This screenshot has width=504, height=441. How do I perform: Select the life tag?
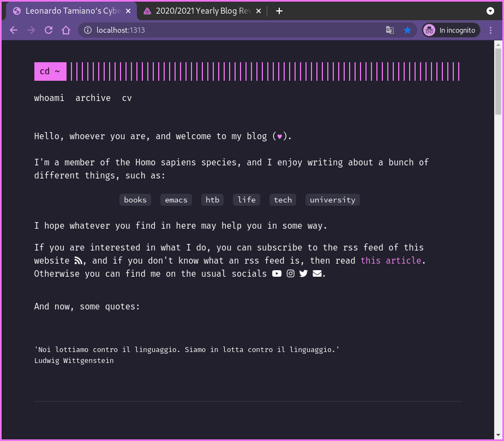247,200
